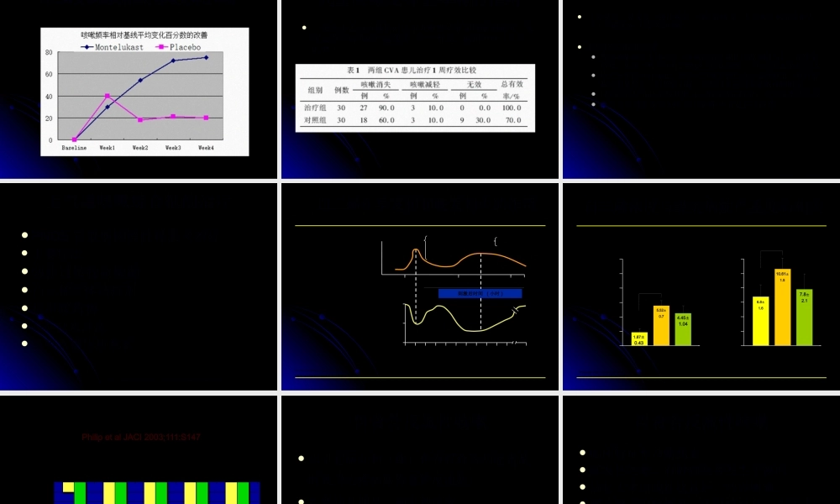
Task: Select the slide with two bar charts
Action: point(701,287)
